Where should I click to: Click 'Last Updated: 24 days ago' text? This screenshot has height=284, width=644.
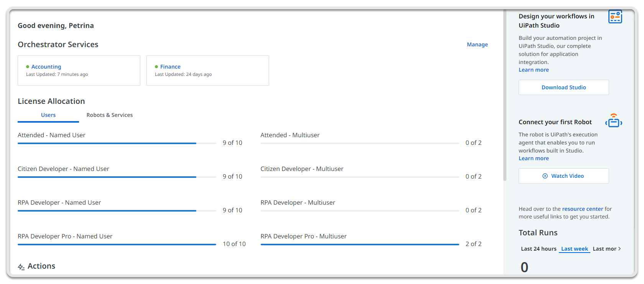click(x=183, y=74)
